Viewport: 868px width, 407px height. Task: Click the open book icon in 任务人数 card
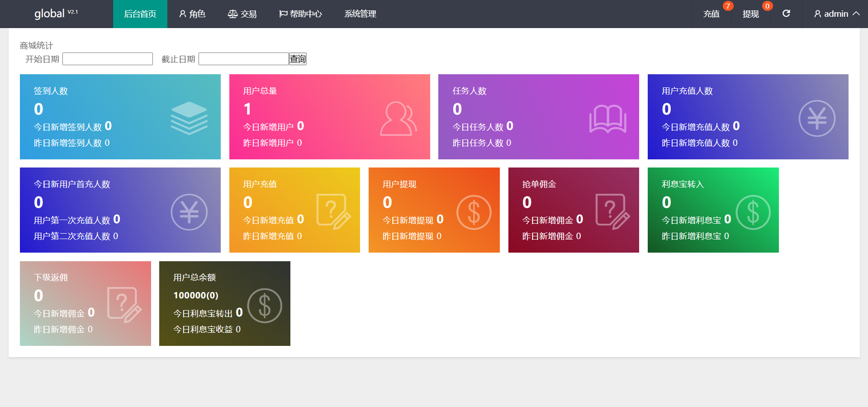coord(607,119)
